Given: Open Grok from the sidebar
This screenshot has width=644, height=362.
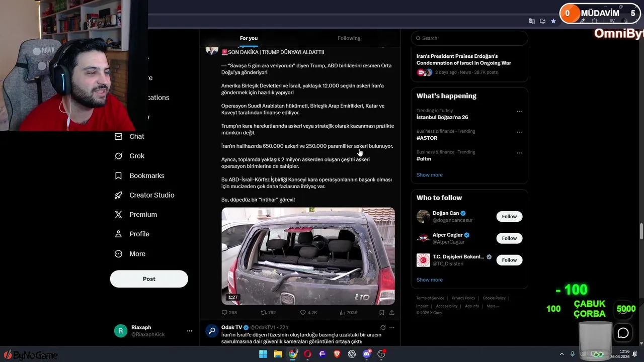Looking at the screenshot, I should 129,156.
